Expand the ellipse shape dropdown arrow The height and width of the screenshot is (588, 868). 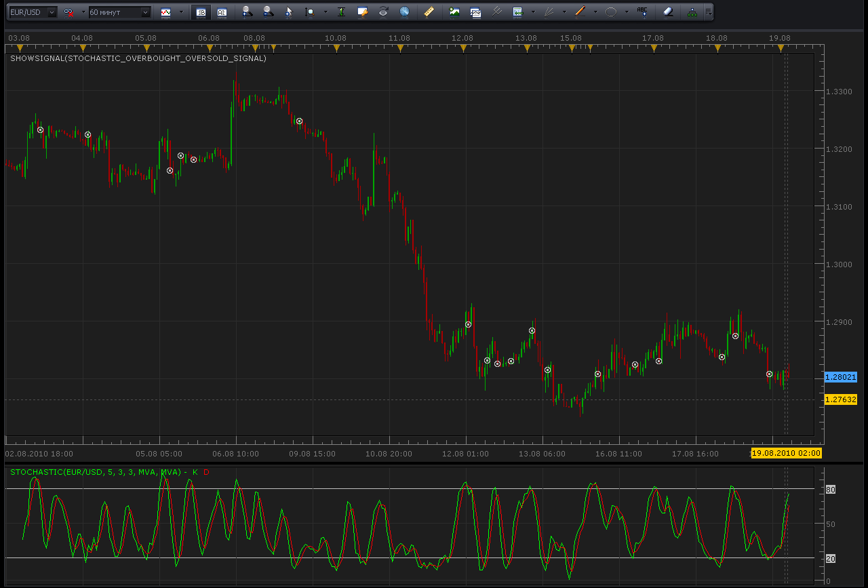[x=627, y=12]
